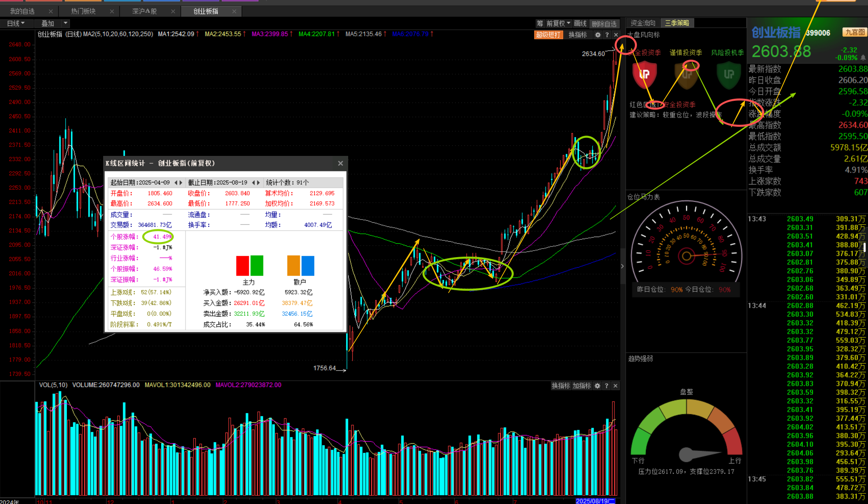Open volume panel settings gear icon
This screenshot has width=868, height=504.
(597, 386)
